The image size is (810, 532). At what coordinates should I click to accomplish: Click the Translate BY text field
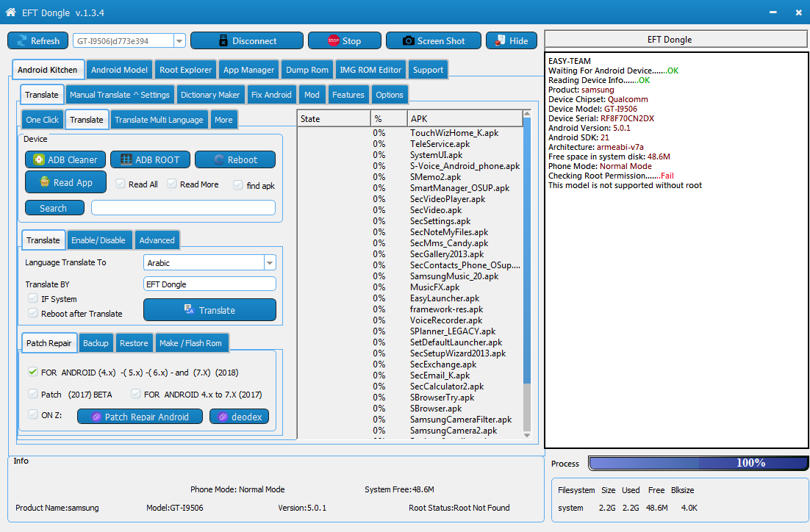(x=209, y=284)
